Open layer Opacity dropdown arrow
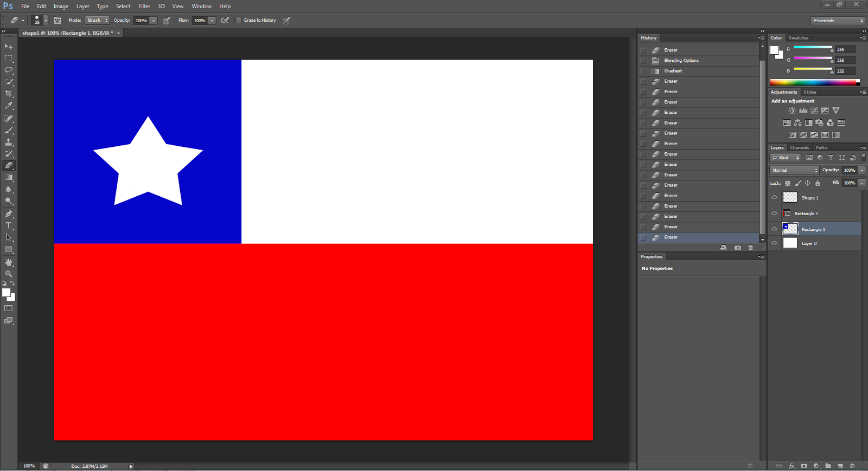 pos(861,170)
